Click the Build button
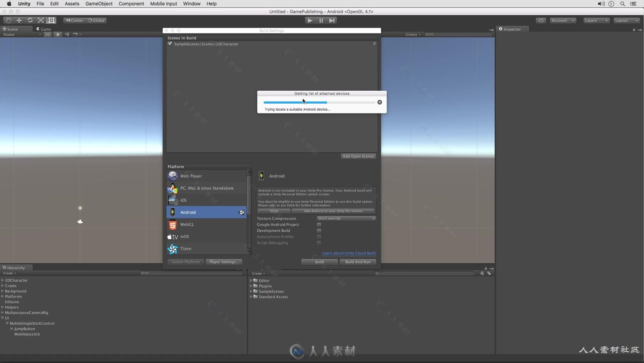Image resolution: width=644 pixels, height=363 pixels. pos(320,262)
